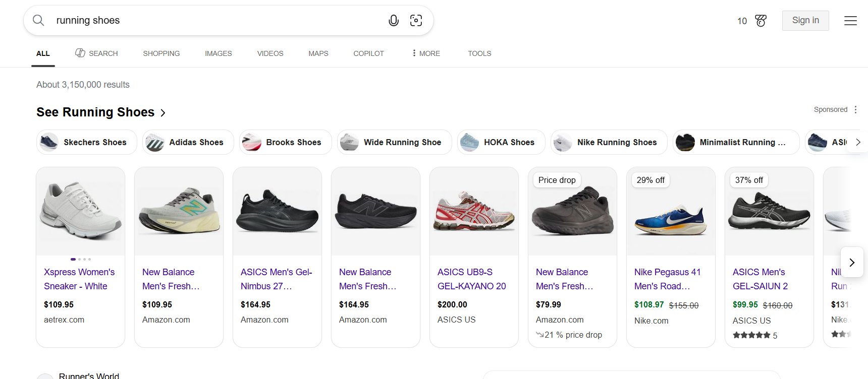Expand the More search categories menu
Screen dimensions: 868x379
426,53
